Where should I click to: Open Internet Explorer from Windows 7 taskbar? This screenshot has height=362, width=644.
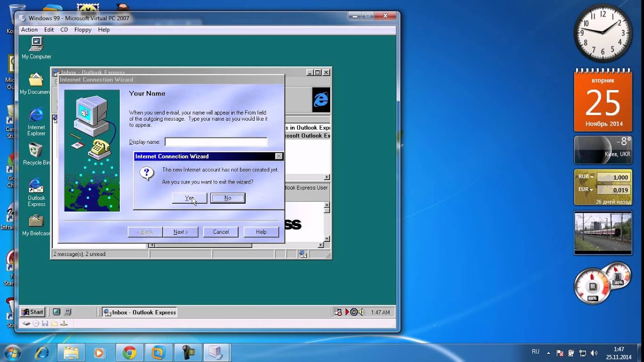pos(41,353)
